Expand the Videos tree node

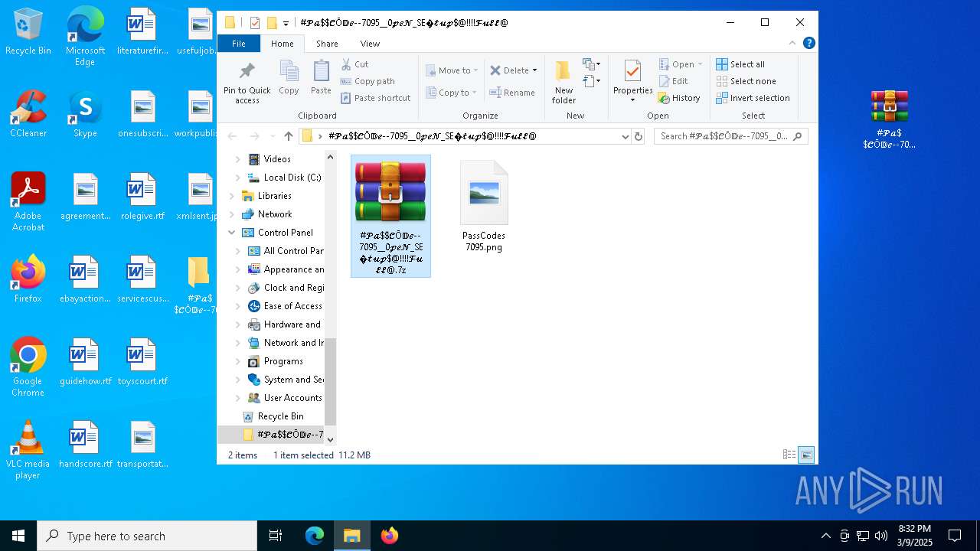(237, 159)
